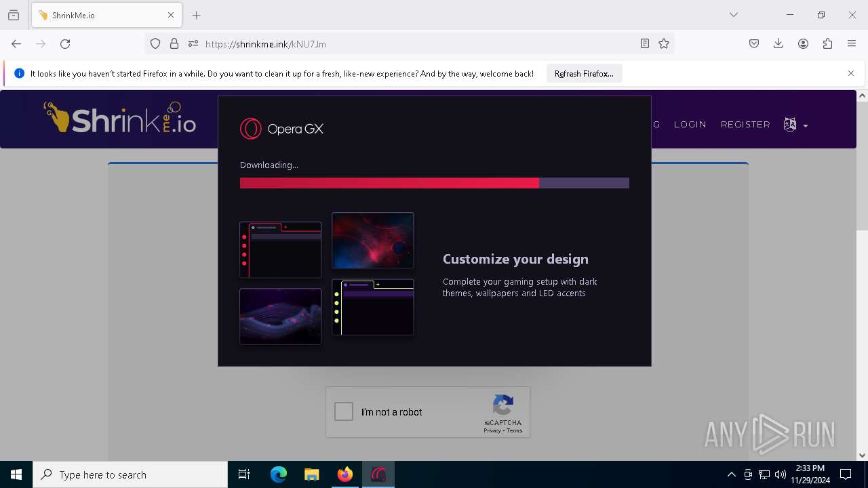Open Firefox recent browsing view icon
Image resolution: width=868 pixels, height=488 pixels.
pos(14,15)
